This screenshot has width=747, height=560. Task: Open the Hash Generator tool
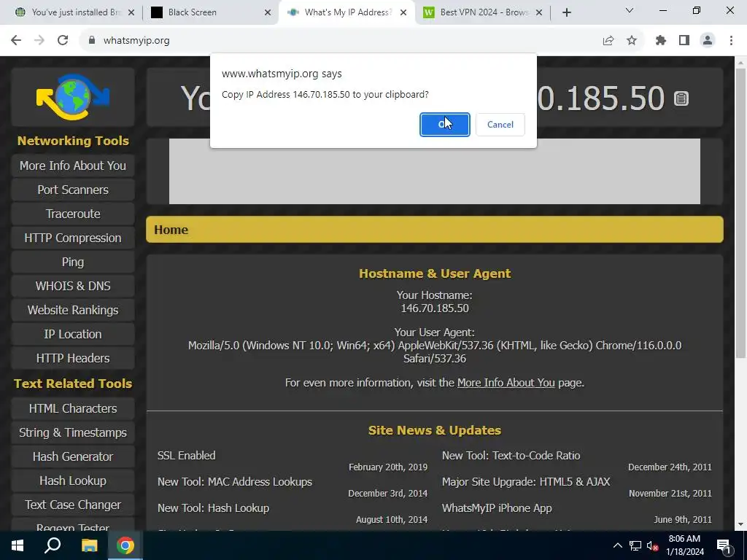[73, 456]
